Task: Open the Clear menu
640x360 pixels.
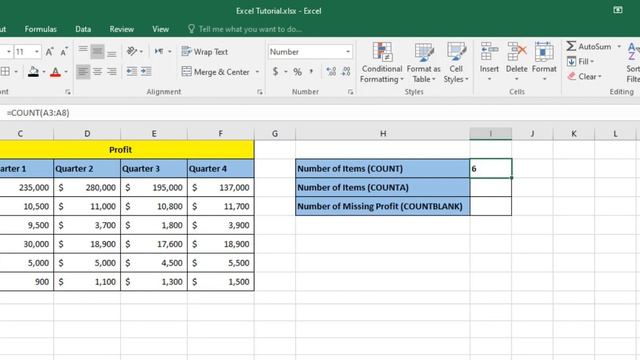Action: 584,76
